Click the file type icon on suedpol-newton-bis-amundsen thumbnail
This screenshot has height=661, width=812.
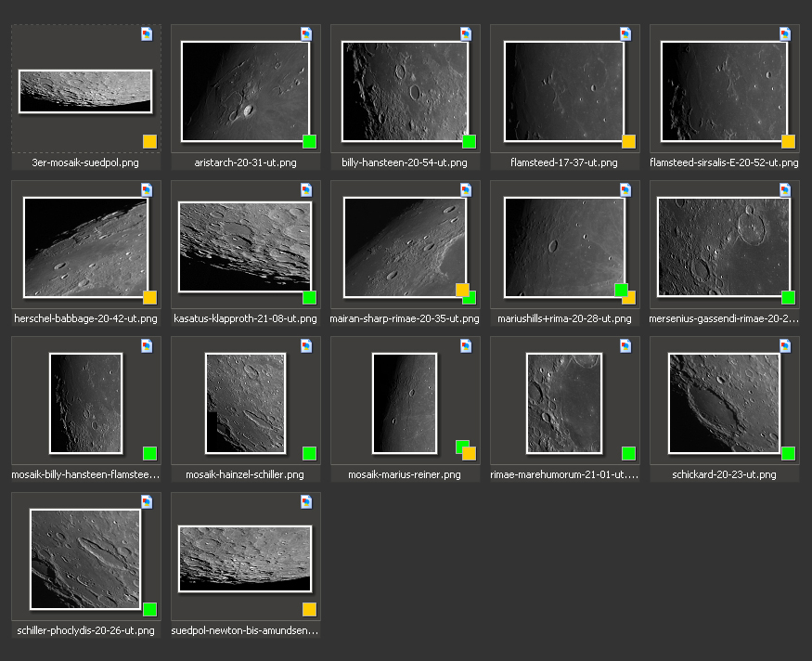point(306,502)
